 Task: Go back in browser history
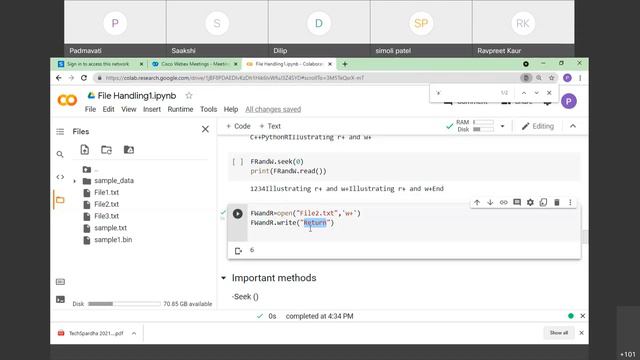coord(59,78)
